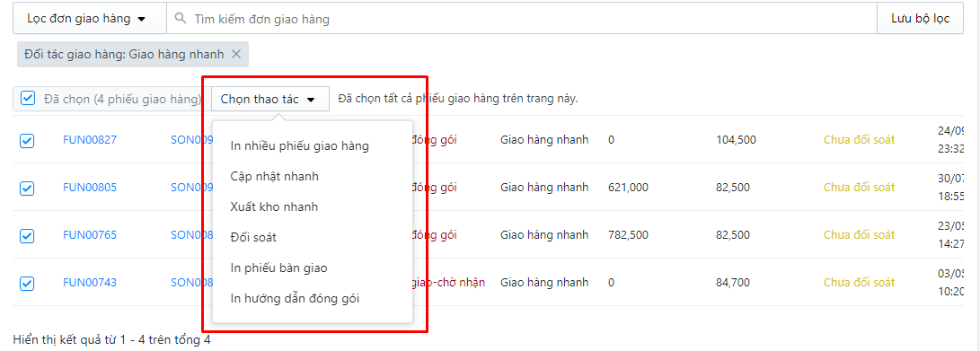Open delivery slip FUN00743
Screen dimensions: 980x351
coord(89,282)
